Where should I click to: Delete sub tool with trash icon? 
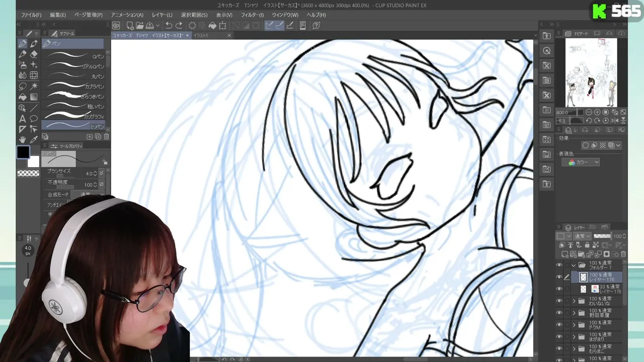[x=106, y=137]
